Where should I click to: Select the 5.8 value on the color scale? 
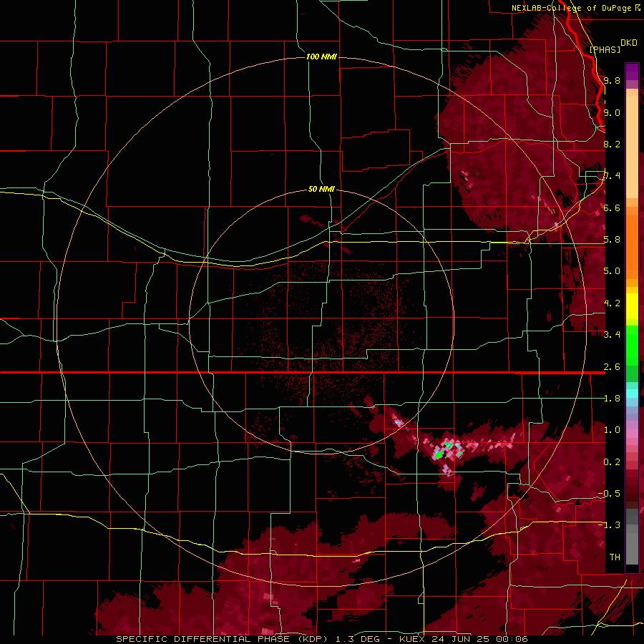pos(612,239)
